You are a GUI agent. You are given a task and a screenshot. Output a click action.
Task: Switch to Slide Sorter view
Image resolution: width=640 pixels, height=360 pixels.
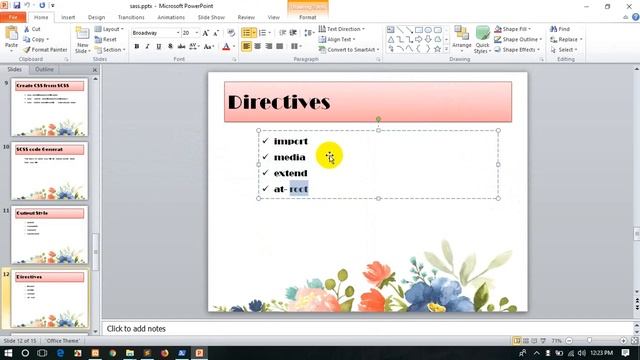click(526, 340)
